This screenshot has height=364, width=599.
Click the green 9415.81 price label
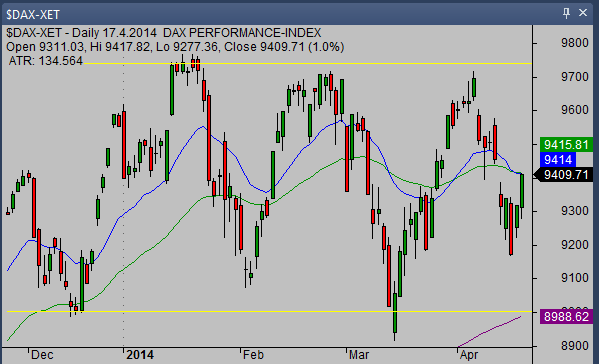point(566,145)
